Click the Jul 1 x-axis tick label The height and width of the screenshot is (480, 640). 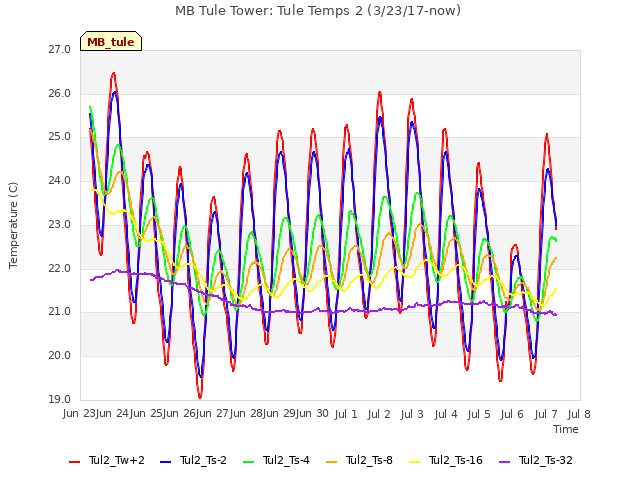click(346, 414)
